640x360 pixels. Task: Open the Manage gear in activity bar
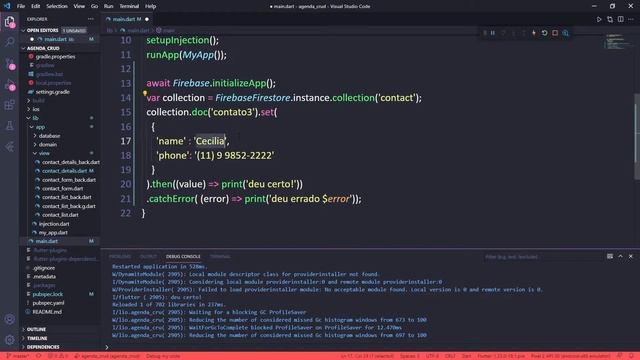pos(9,340)
